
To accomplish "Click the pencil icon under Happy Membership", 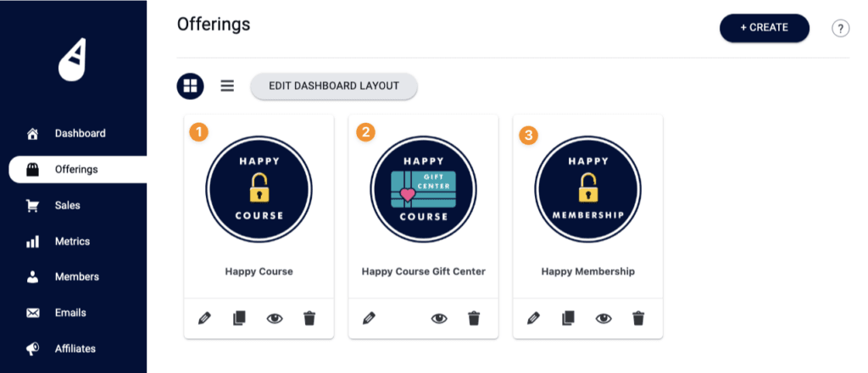I will (533, 319).
